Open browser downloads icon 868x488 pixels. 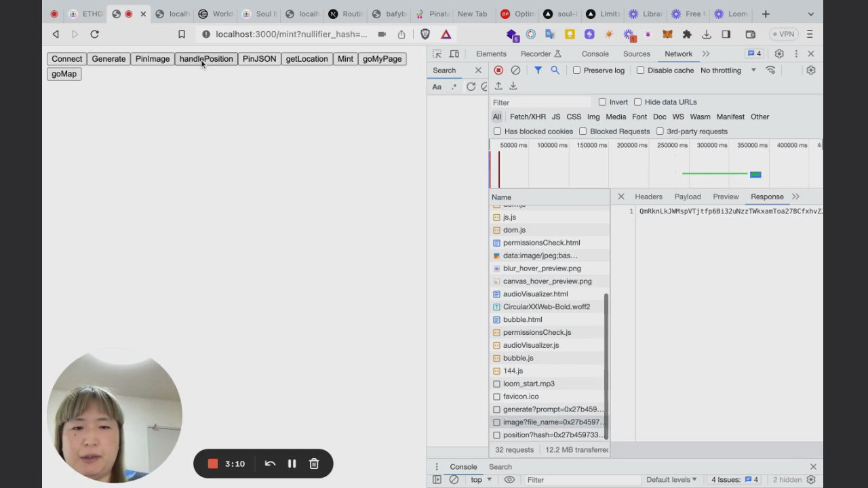[706, 34]
